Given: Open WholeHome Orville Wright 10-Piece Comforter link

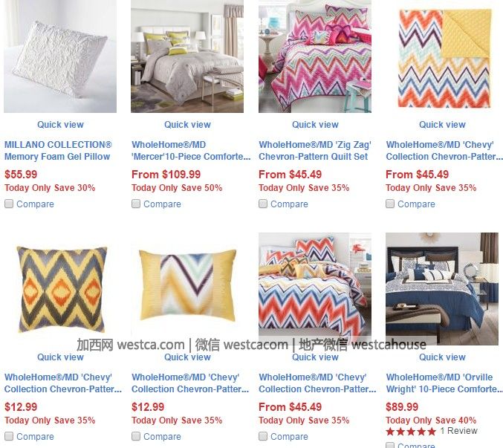Looking at the screenshot, I should click(444, 383).
